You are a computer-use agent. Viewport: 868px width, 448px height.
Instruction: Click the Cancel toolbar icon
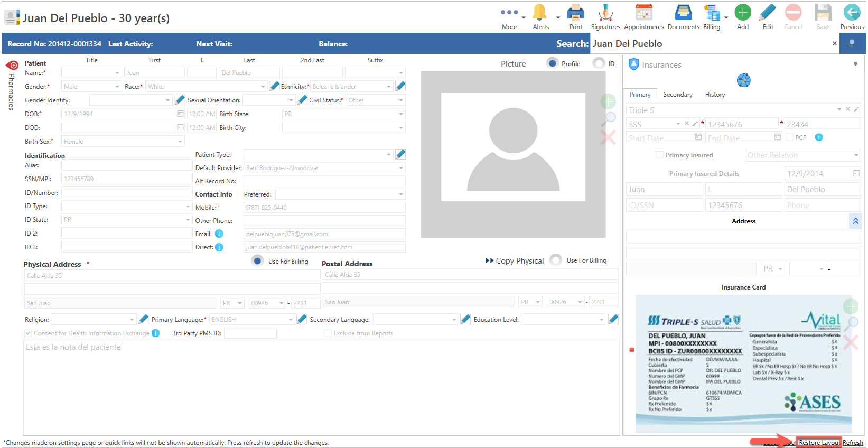793,17
